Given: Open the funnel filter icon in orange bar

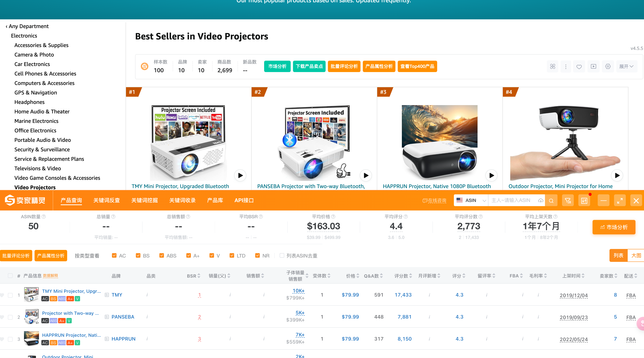Looking at the screenshot, I should (568, 200).
